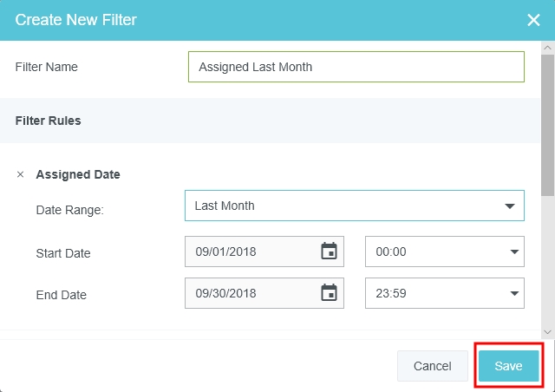The image size is (555, 392).
Task: Click the End Date 09/30/2018 field
Action: tap(251, 293)
